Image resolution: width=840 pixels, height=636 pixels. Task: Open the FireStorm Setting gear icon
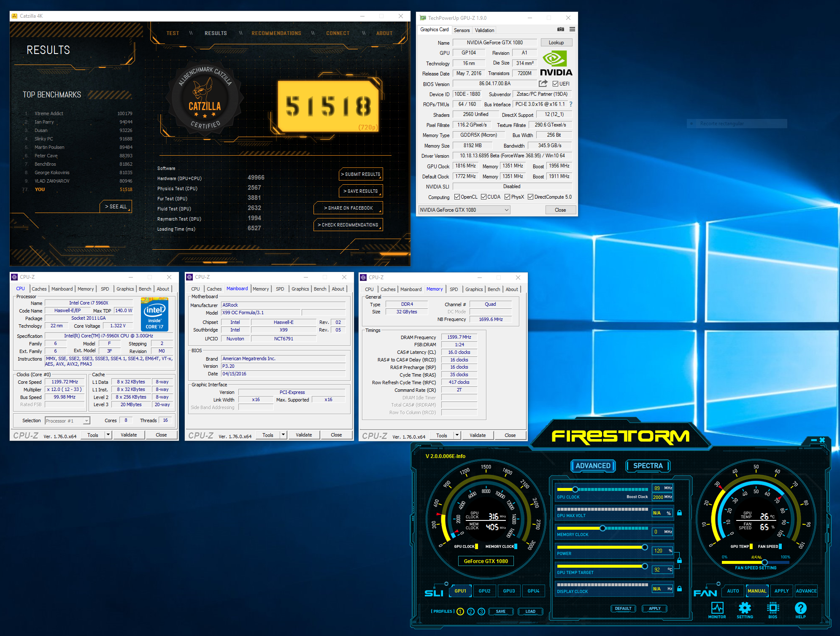[745, 610]
